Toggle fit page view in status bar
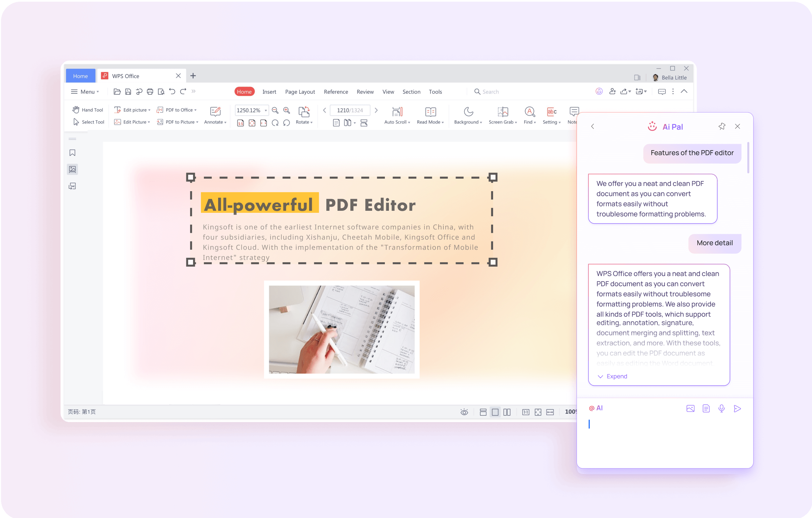The height and width of the screenshot is (518, 812). click(x=538, y=412)
